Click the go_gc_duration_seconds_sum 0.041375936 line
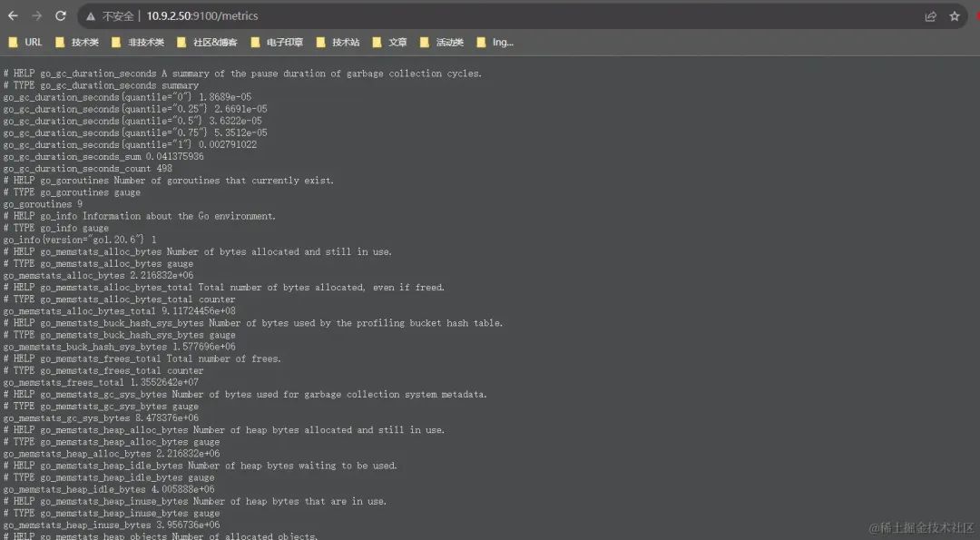The width and height of the screenshot is (980, 540). pyautogui.click(x=103, y=157)
